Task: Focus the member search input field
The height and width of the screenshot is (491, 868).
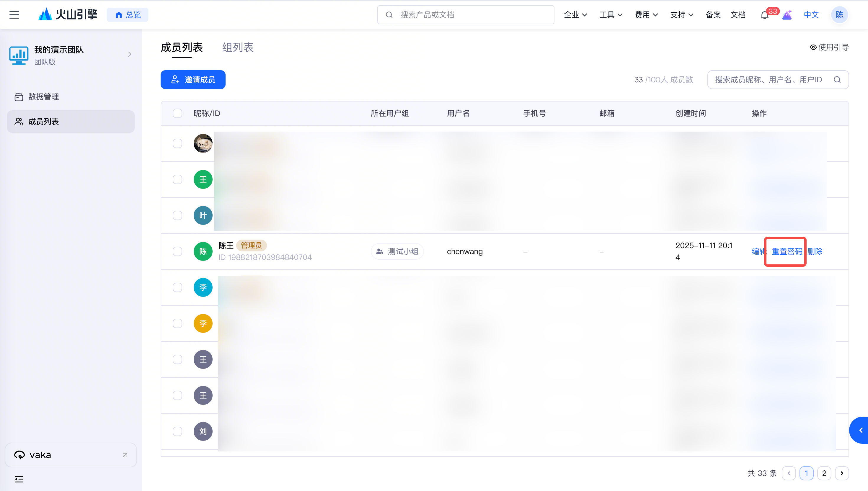Action: 778,80
